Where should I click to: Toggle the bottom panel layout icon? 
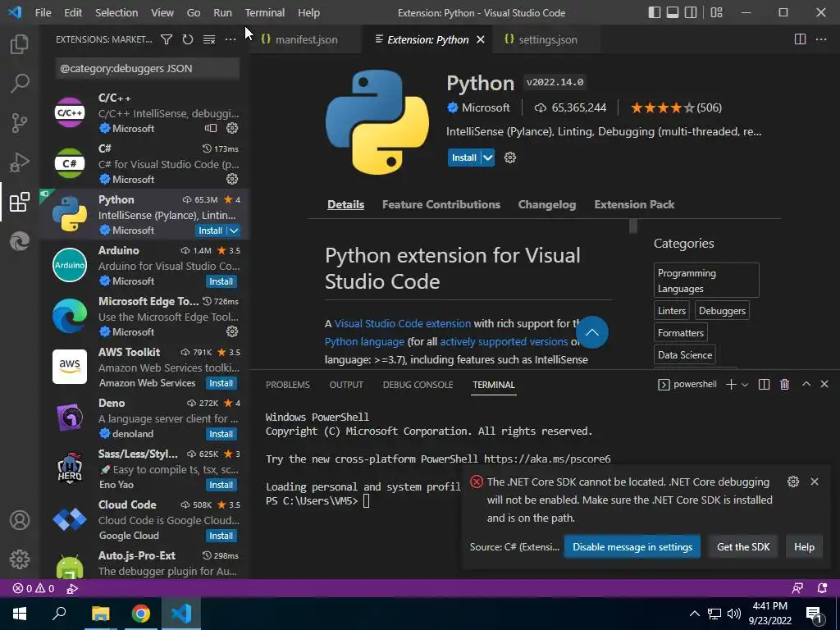pyautogui.click(x=673, y=12)
